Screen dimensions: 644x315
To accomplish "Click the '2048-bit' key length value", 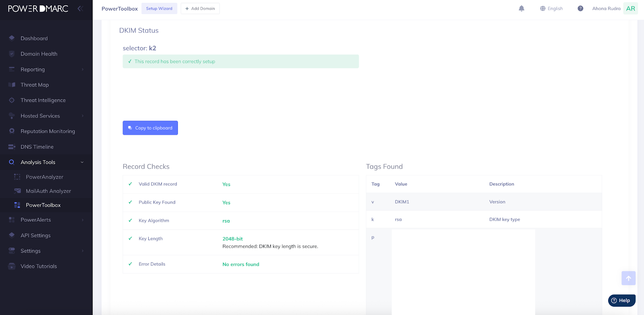I will (x=233, y=239).
